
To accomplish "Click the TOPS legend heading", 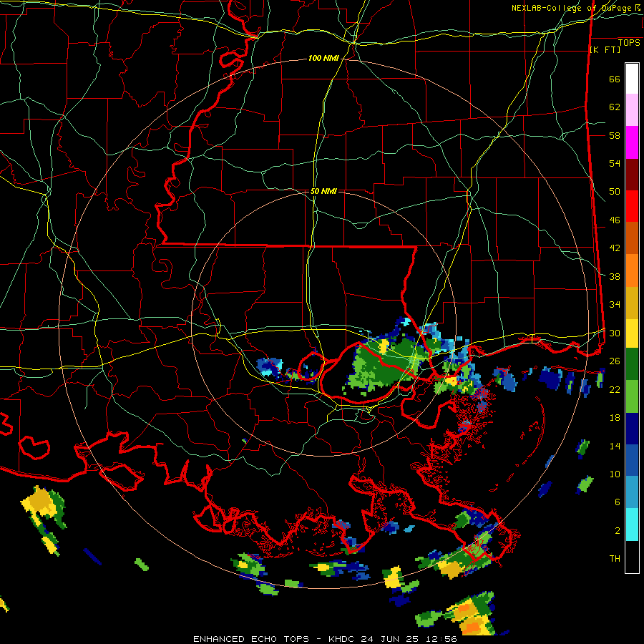I will click(629, 43).
